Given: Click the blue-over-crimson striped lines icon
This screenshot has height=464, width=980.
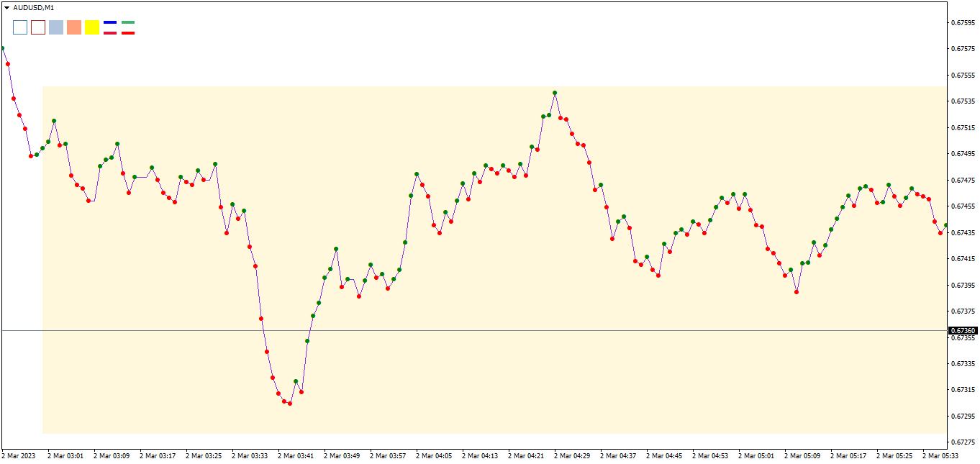Looking at the screenshot, I should point(110,27).
